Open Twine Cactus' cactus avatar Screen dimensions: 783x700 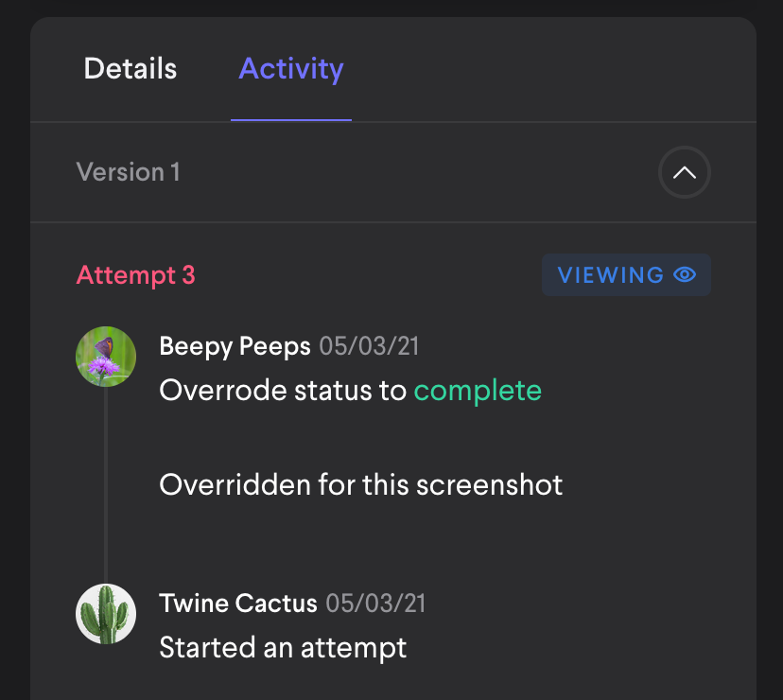click(105, 614)
